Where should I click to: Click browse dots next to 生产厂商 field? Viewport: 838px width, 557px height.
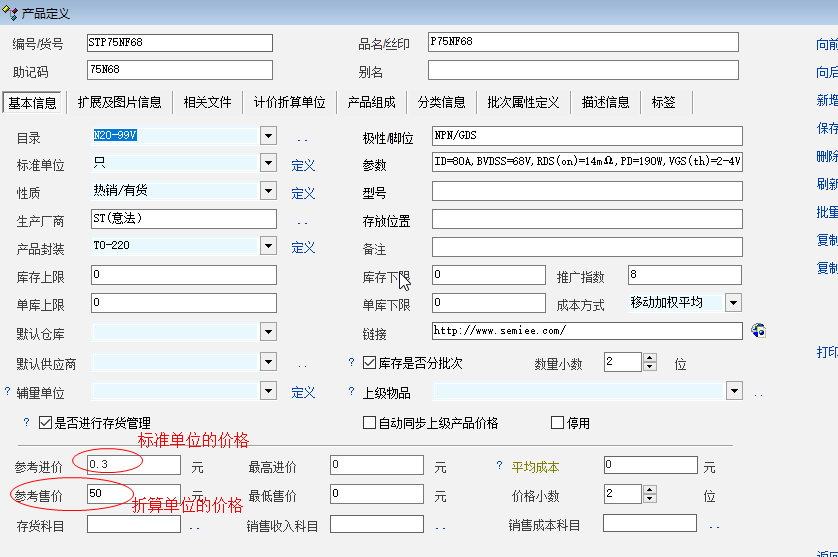[302, 222]
